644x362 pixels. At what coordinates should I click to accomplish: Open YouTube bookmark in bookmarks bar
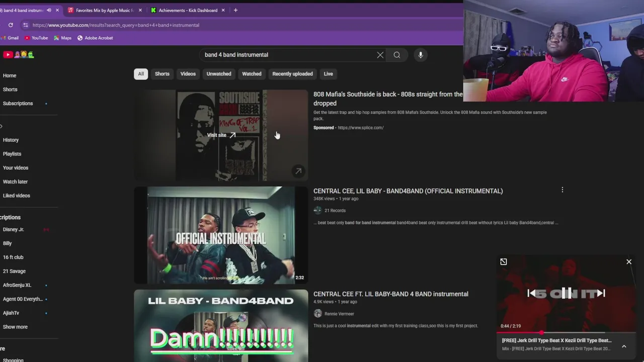36,38
